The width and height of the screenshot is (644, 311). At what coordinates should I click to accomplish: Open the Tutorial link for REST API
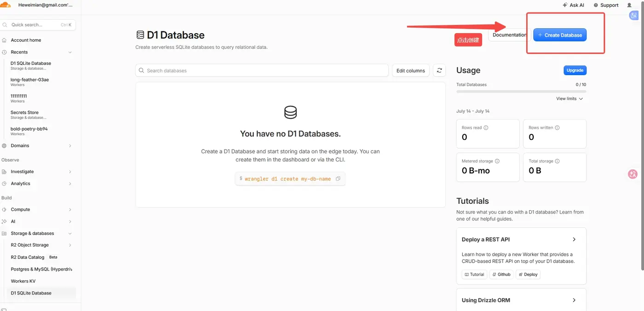click(x=474, y=274)
